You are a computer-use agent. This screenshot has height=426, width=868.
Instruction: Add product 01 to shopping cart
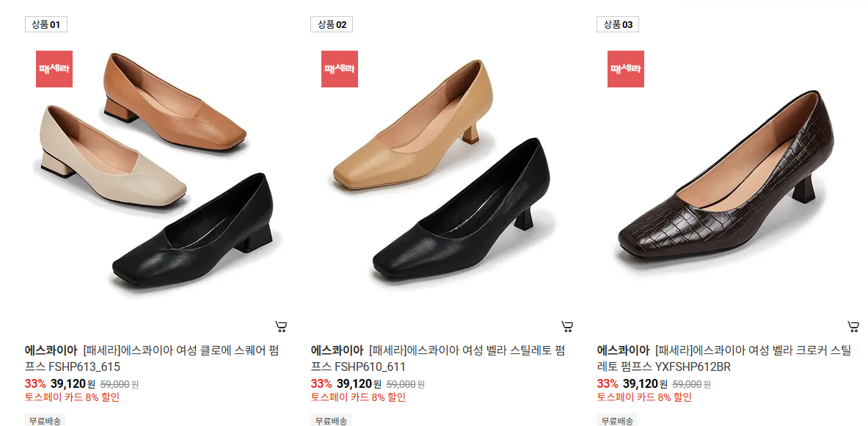pyautogui.click(x=281, y=327)
